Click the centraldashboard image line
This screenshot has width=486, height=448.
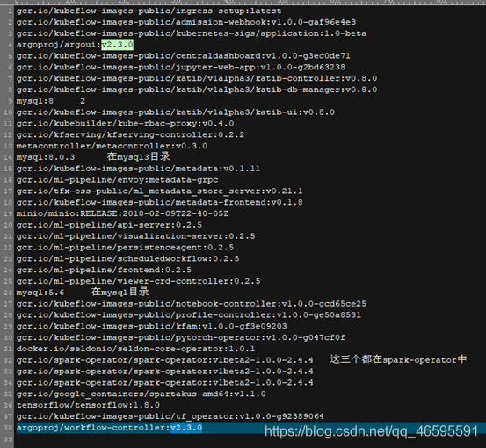(183, 55)
